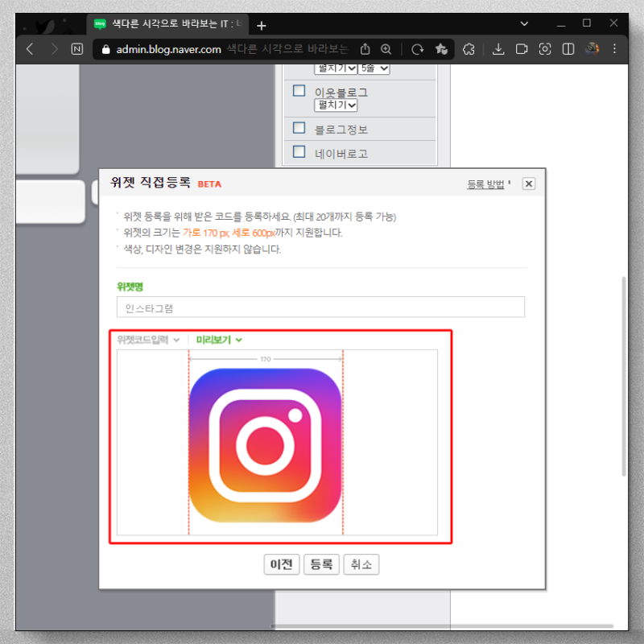Open the browser profile avatar
644x644 pixels.
(x=592, y=49)
